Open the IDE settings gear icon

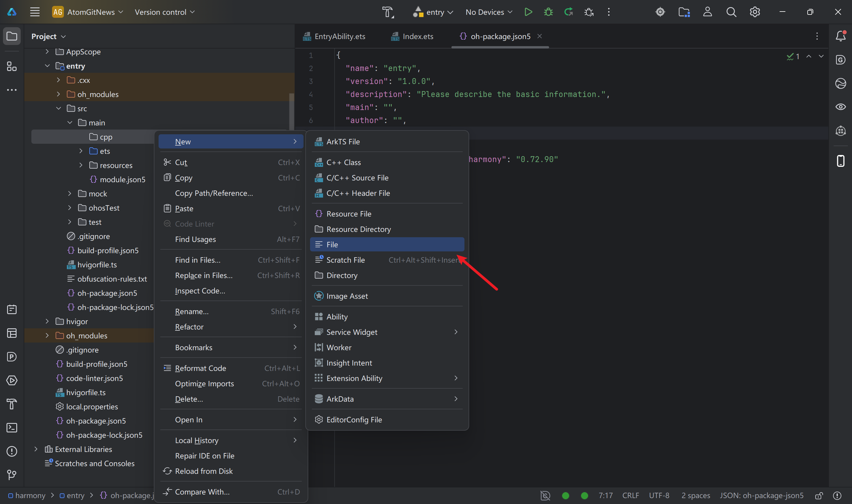pos(755,12)
